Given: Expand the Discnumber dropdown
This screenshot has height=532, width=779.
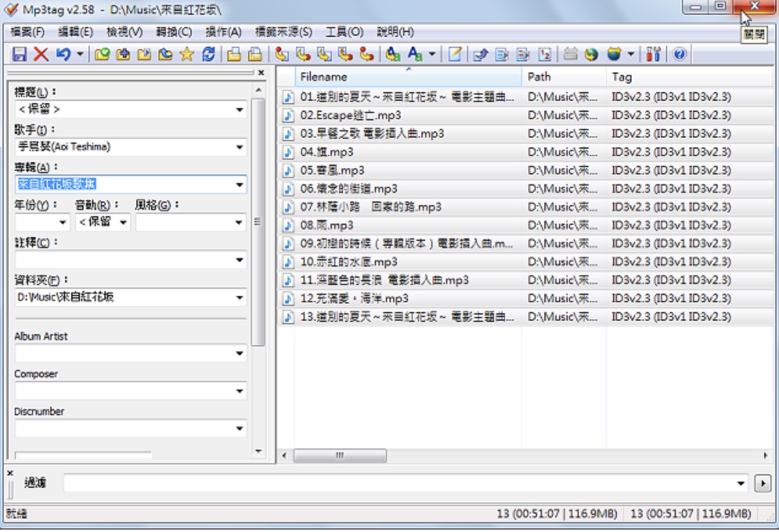Looking at the screenshot, I should click(x=240, y=429).
